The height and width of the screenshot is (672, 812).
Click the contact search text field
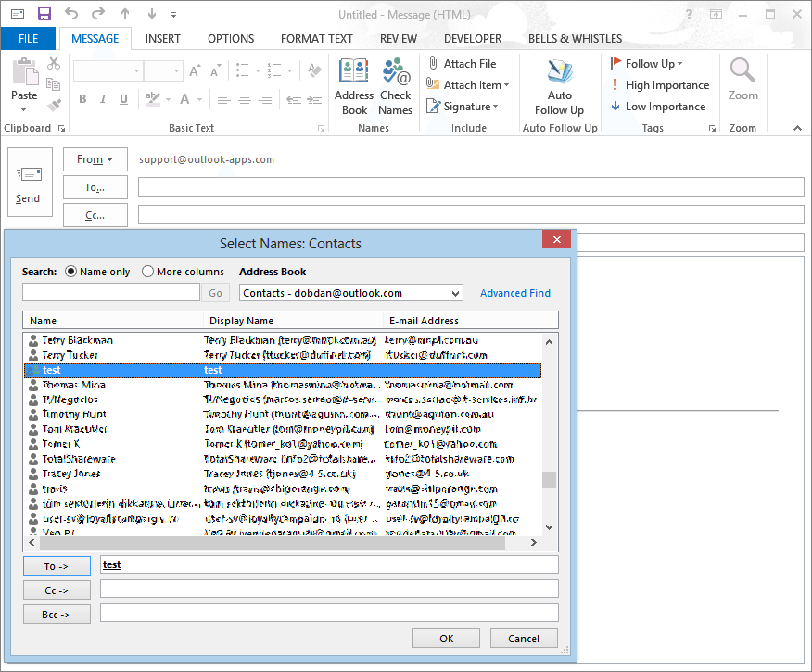click(x=111, y=293)
